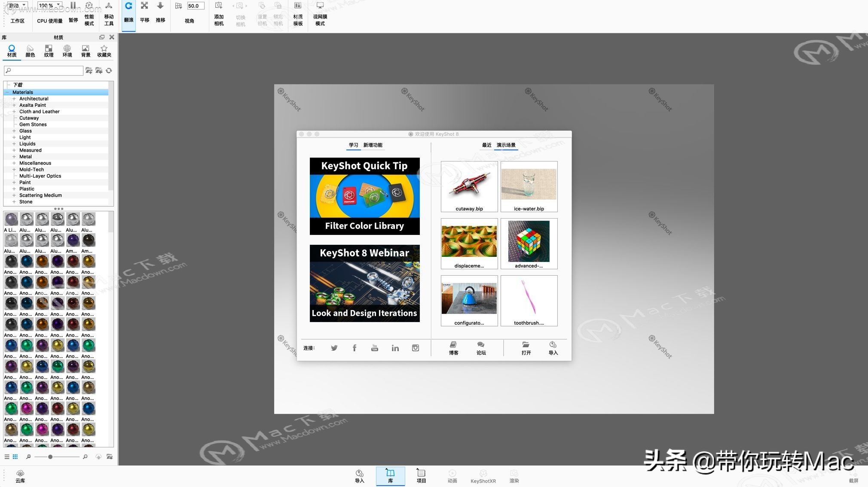Click the Twitter icon in welcome dialog
The image size is (868, 487).
click(334, 348)
